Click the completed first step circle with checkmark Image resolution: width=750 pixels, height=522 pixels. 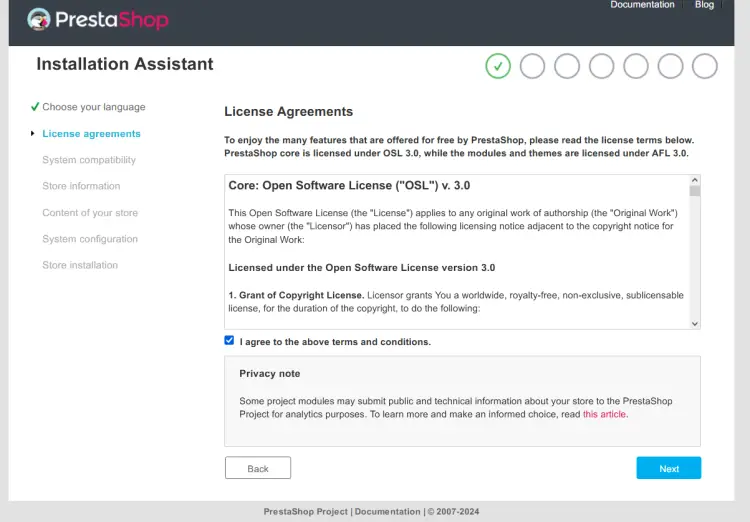click(x=498, y=66)
